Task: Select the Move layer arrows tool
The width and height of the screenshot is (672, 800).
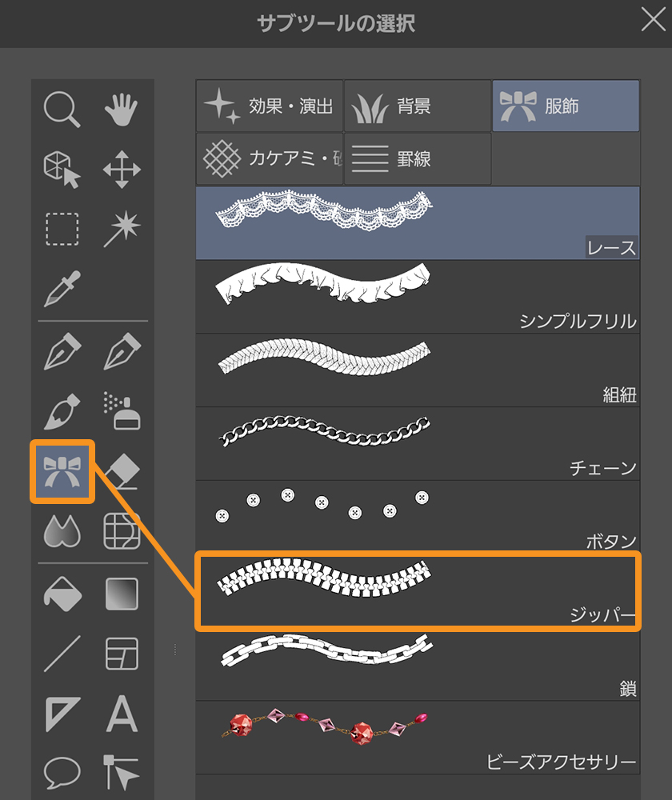Action: [x=122, y=170]
